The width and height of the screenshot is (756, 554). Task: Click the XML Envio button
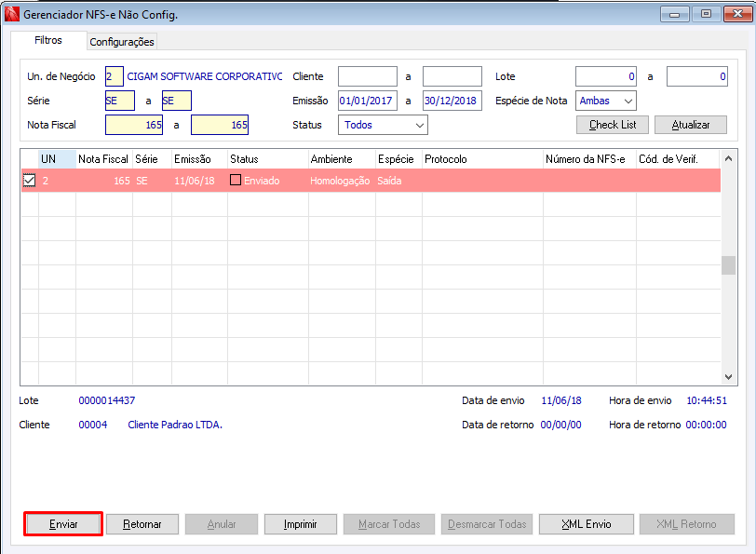(587, 524)
